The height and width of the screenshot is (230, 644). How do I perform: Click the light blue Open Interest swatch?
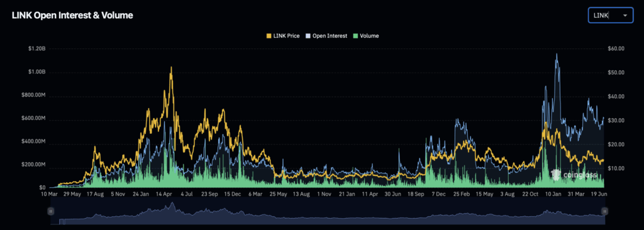click(308, 36)
